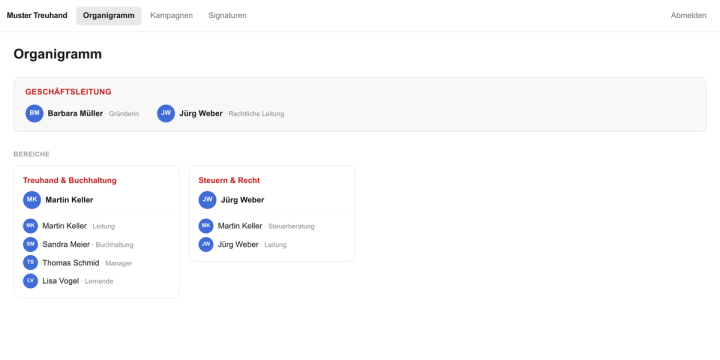Click the JW avatar beside Jürg Weber · Leitung

tap(206, 244)
